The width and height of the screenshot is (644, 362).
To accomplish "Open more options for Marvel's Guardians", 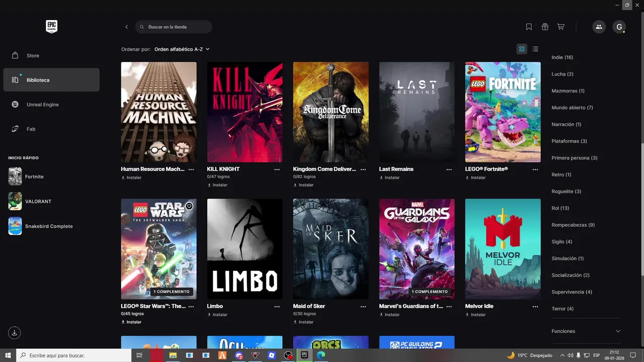I will click(x=449, y=306).
